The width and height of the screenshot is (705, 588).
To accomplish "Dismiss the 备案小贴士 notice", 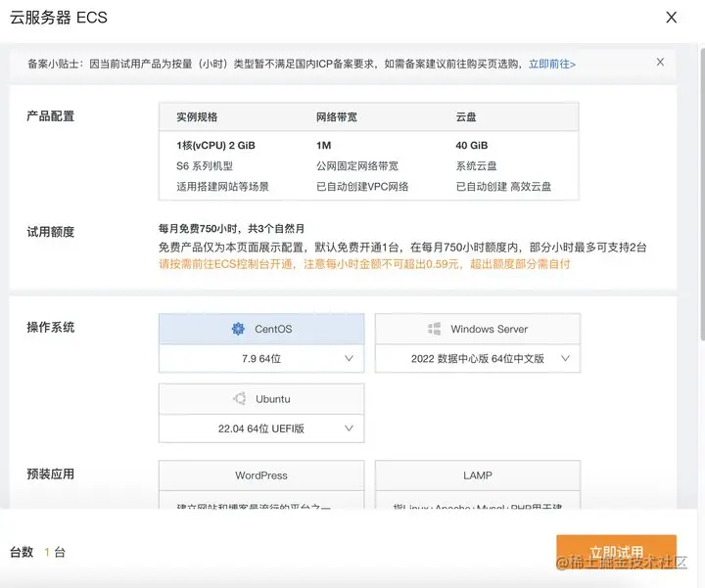I will pyautogui.click(x=660, y=62).
